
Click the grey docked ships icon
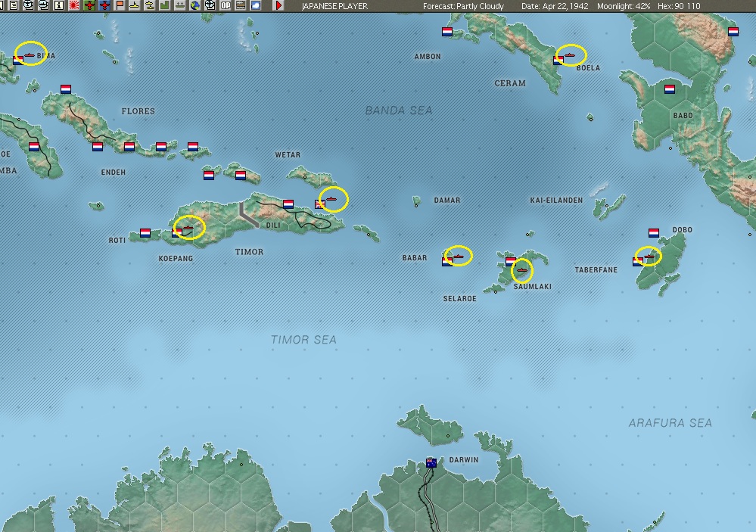click(x=180, y=5)
